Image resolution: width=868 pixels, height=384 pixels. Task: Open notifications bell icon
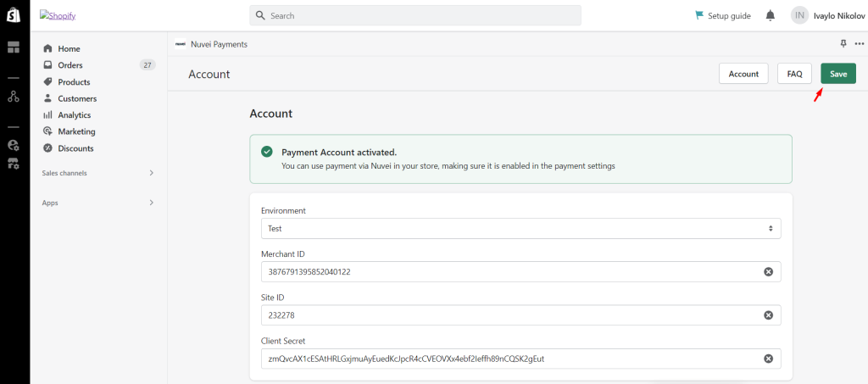click(x=770, y=15)
